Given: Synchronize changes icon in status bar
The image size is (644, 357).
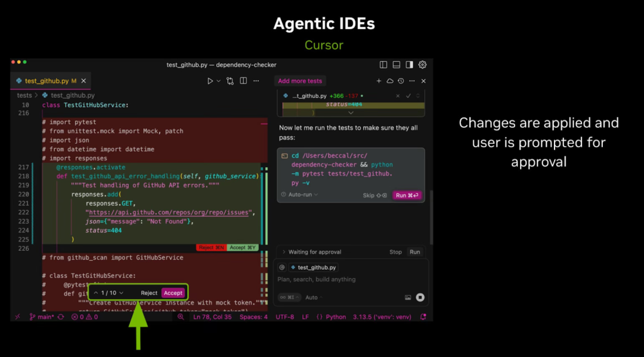Looking at the screenshot, I should pos(61,316).
